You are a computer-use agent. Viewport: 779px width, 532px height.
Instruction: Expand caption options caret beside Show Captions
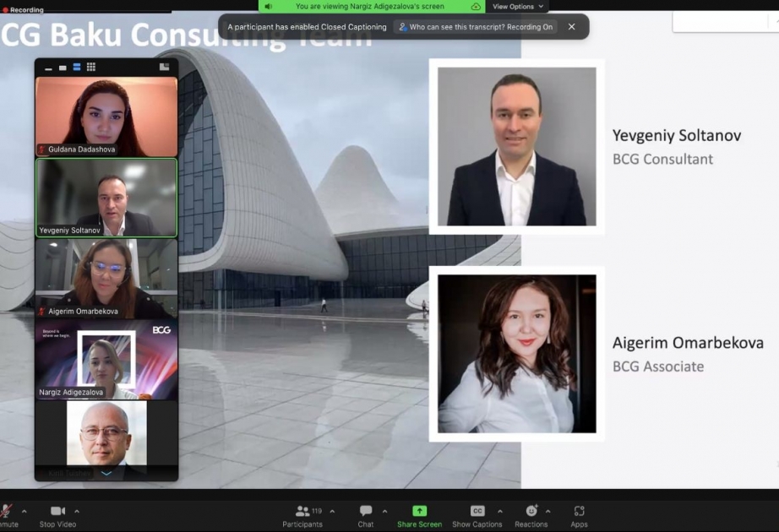(500, 511)
